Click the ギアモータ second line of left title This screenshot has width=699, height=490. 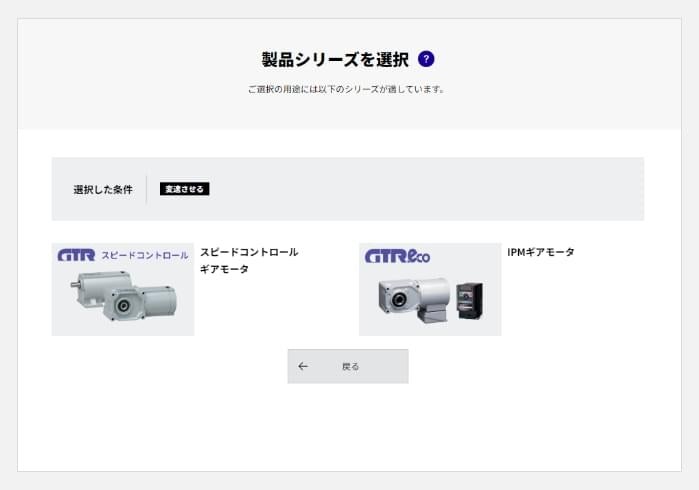pos(224,269)
